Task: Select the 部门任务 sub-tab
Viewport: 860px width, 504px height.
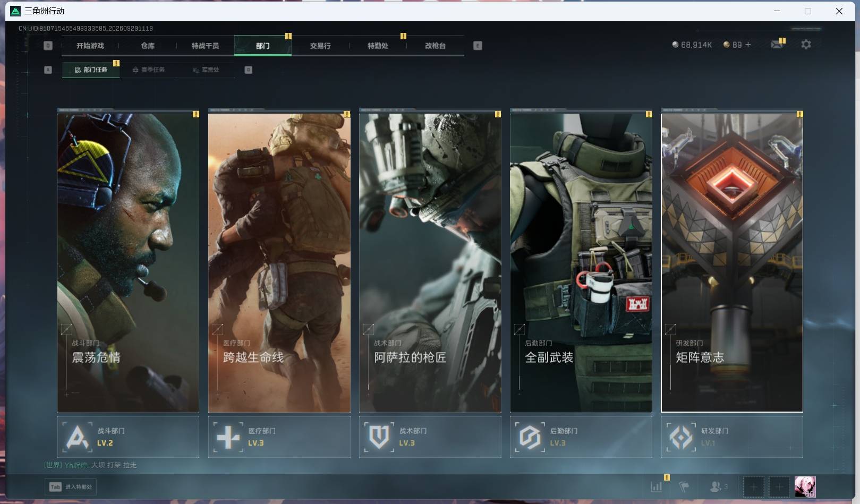Action: [91, 70]
